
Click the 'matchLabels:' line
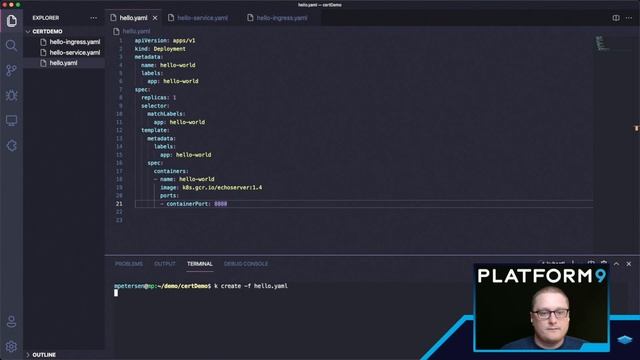coord(166,114)
